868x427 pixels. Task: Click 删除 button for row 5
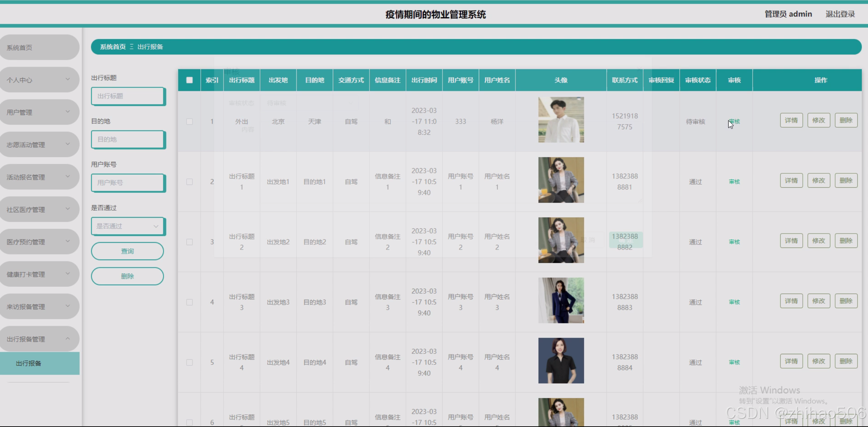point(846,361)
